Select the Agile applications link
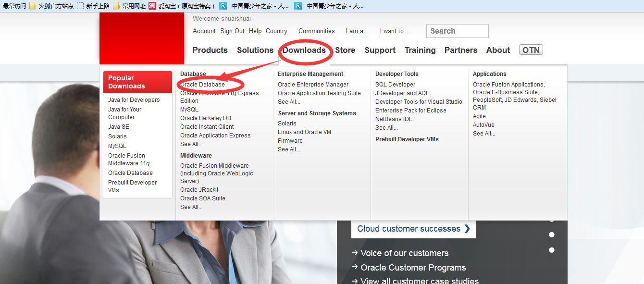Viewport: 644px width, 284px height. click(x=479, y=116)
